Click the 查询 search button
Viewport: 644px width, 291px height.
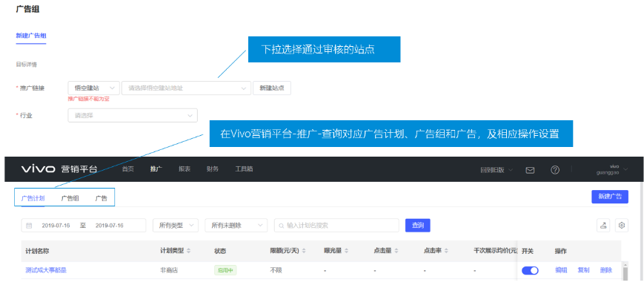pos(418,226)
